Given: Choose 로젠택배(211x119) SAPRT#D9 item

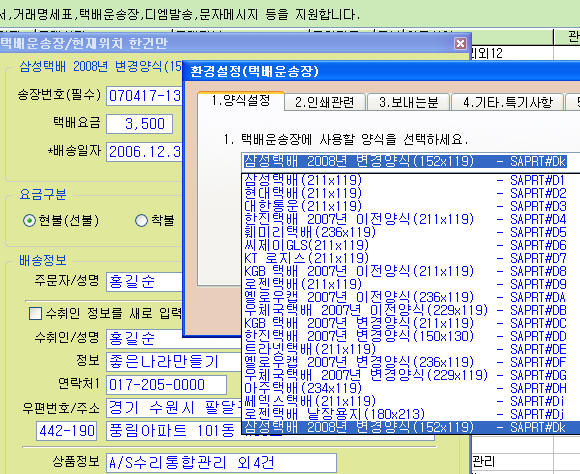Looking at the screenshot, I should (411, 284).
